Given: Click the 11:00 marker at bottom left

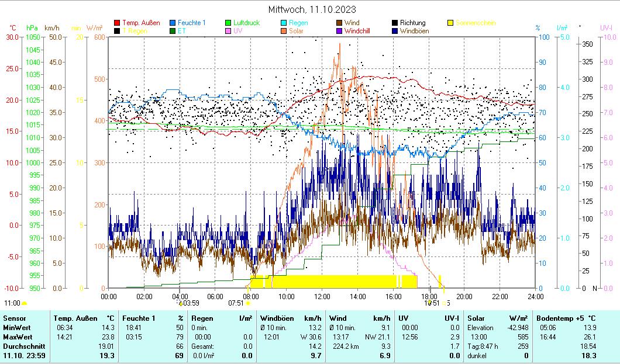Looking at the screenshot, I should [12, 303].
